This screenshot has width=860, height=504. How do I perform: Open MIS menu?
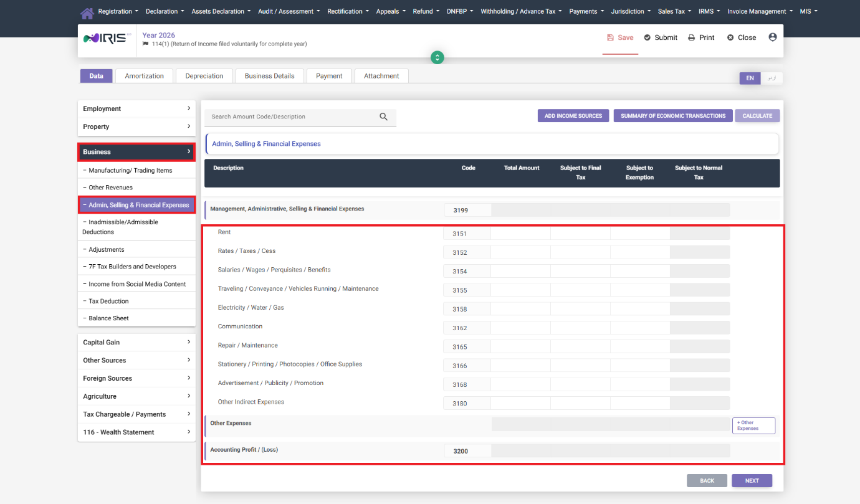(x=809, y=11)
